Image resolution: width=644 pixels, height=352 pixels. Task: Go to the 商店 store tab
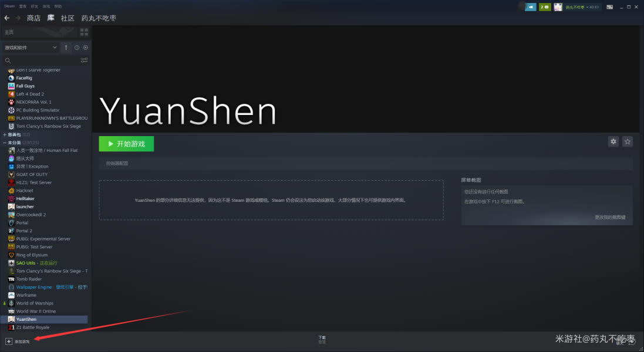pos(33,18)
